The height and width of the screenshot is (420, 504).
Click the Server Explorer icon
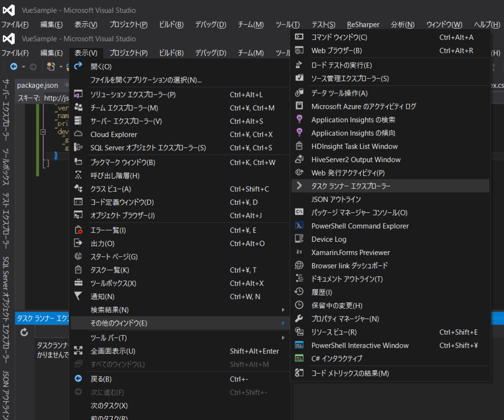click(78, 121)
